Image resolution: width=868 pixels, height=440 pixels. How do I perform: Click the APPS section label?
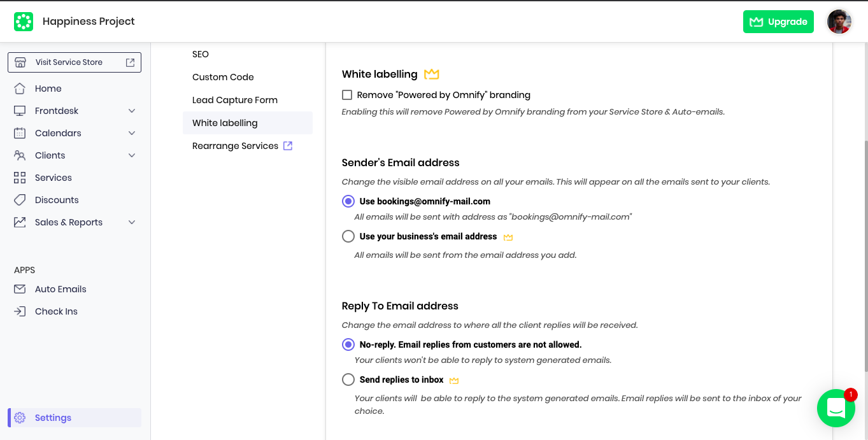click(x=25, y=270)
